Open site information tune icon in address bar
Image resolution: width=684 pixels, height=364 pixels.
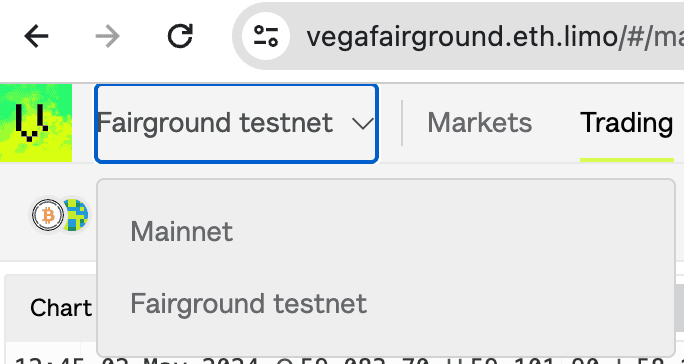pyautogui.click(x=266, y=36)
